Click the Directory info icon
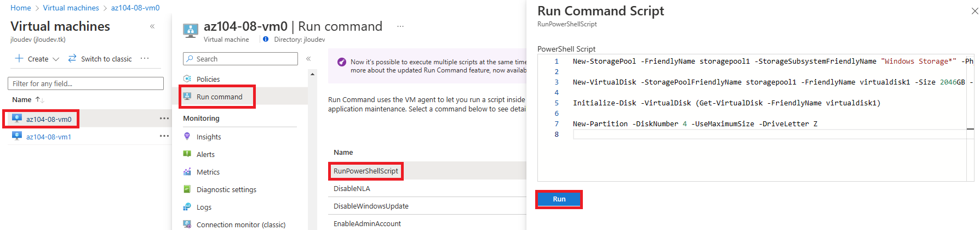Viewport: 980px width, 230px height. tap(266, 40)
